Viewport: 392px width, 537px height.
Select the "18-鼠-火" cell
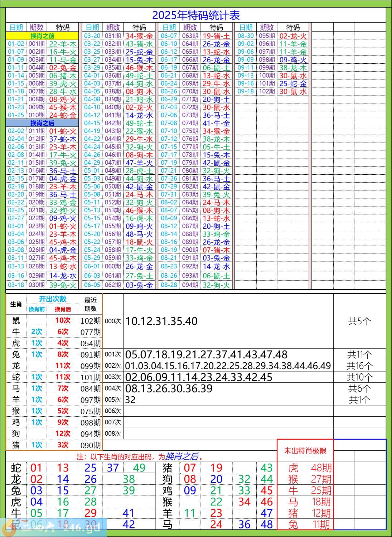pyautogui.click(x=139, y=242)
